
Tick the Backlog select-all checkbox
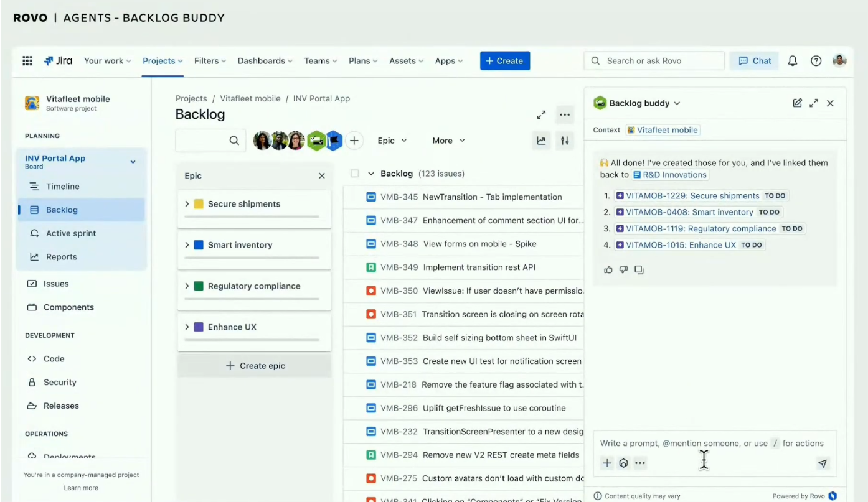click(x=355, y=174)
